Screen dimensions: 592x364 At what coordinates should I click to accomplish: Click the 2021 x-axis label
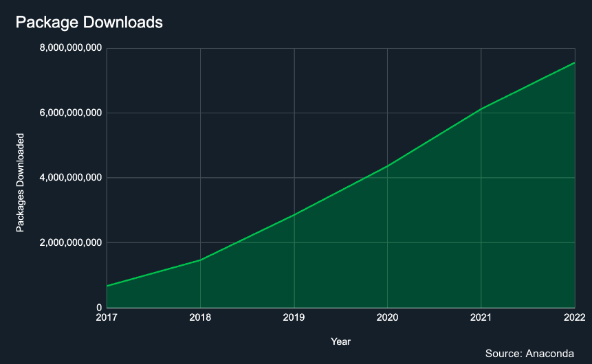click(x=481, y=317)
